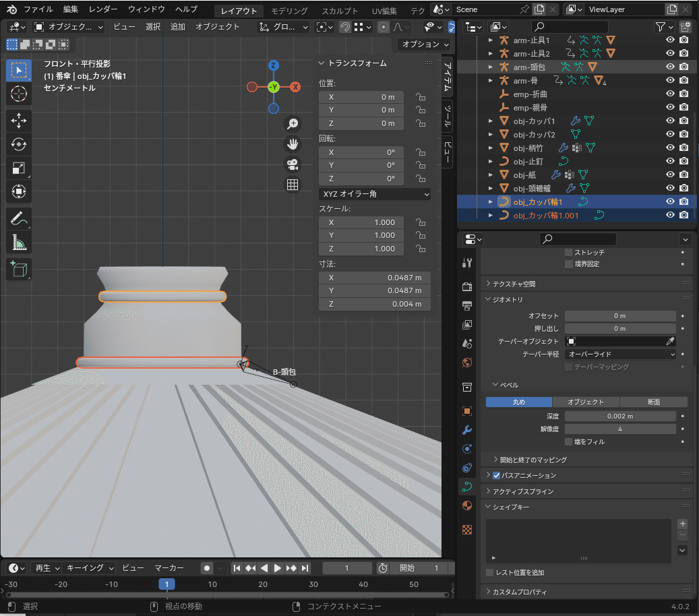Open the テーパー半径 オーバーライド dropdown
The height and width of the screenshot is (616, 699).
pos(620,354)
